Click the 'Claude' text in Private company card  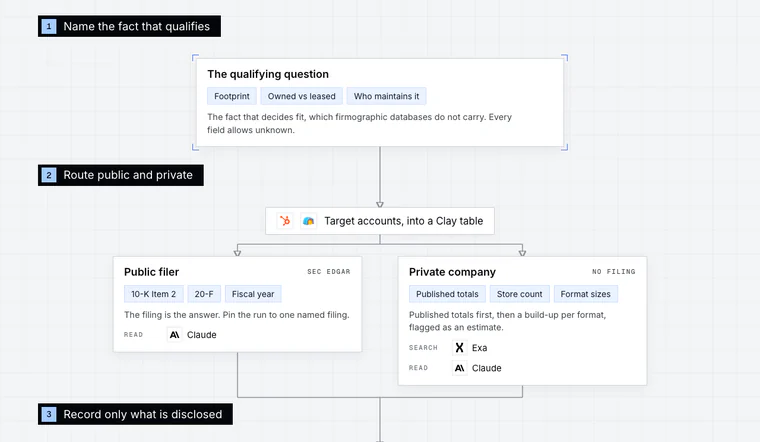click(487, 368)
